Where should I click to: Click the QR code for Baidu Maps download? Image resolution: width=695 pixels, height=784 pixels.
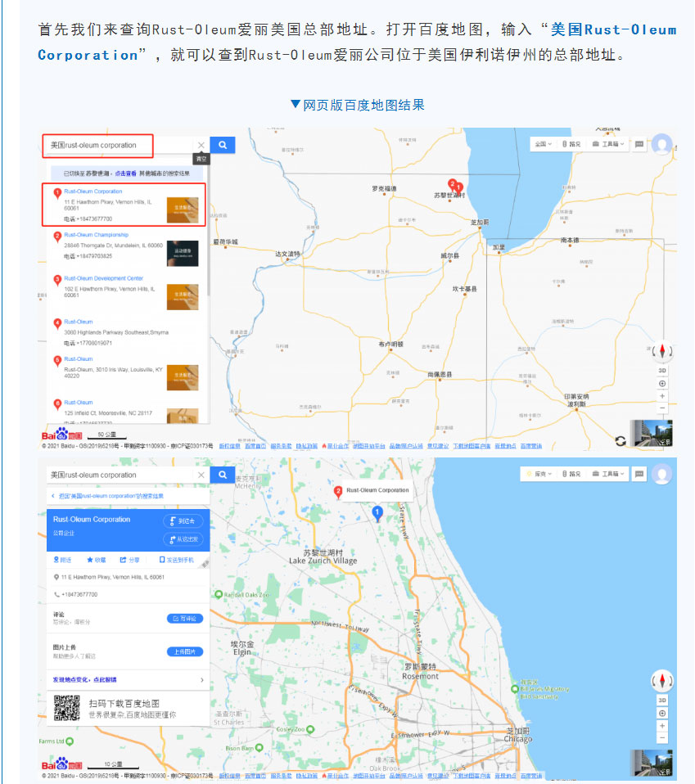tap(67, 708)
